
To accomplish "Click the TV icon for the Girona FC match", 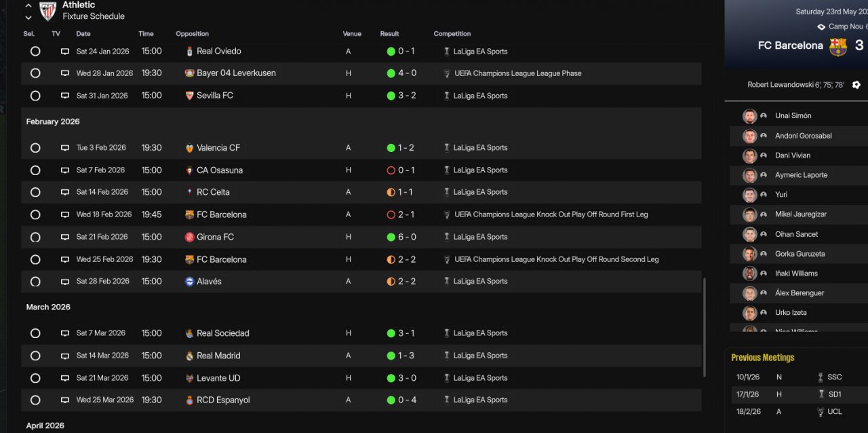I will [x=65, y=237].
